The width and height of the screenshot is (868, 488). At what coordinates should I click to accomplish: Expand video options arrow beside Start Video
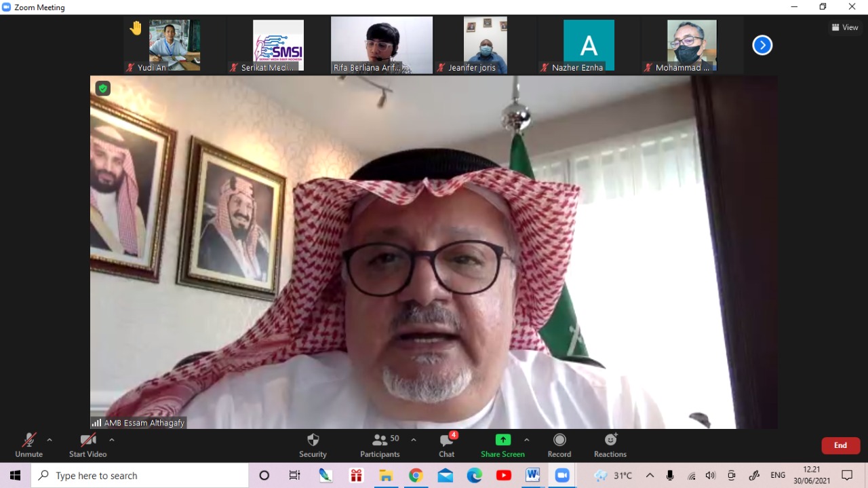(112, 440)
